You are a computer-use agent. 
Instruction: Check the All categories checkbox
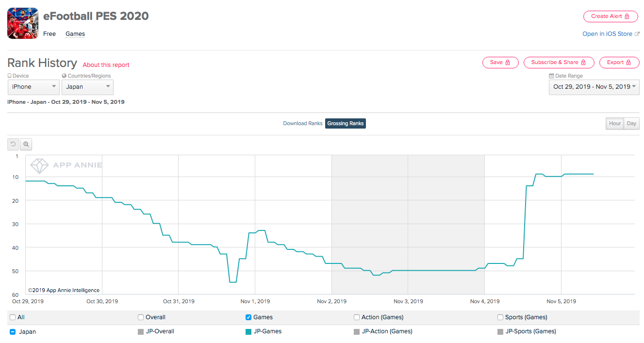[x=13, y=317]
